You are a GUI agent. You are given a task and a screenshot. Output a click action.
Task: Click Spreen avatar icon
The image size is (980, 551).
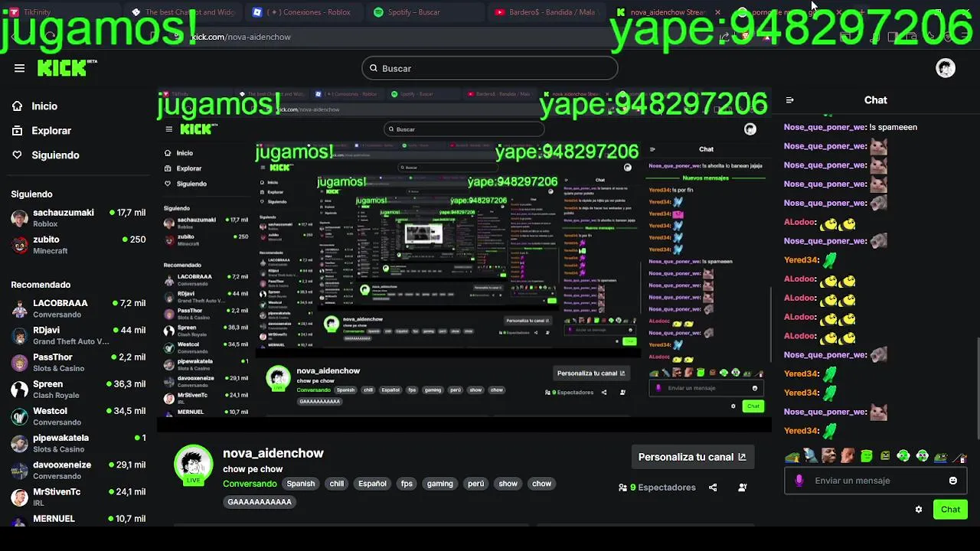click(20, 390)
